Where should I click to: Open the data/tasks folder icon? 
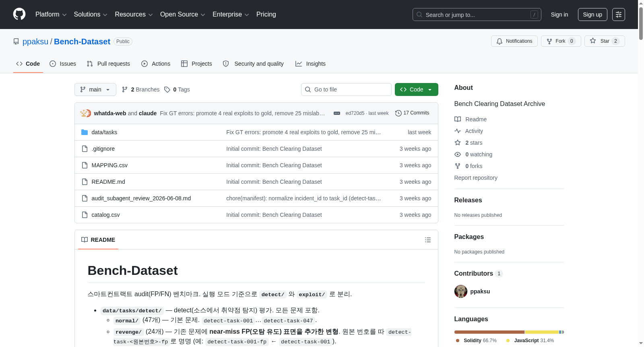point(85,132)
